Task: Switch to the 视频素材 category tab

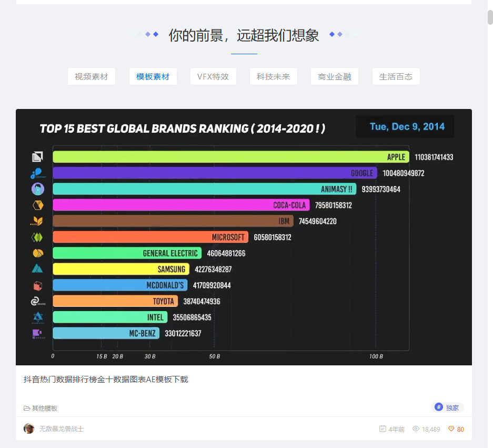Action: click(x=91, y=76)
